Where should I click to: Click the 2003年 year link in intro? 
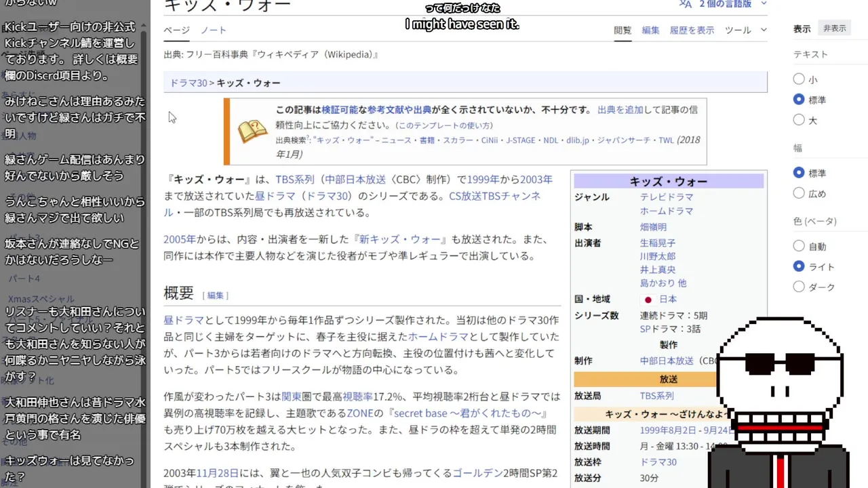pyautogui.click(x=536, y=180)
